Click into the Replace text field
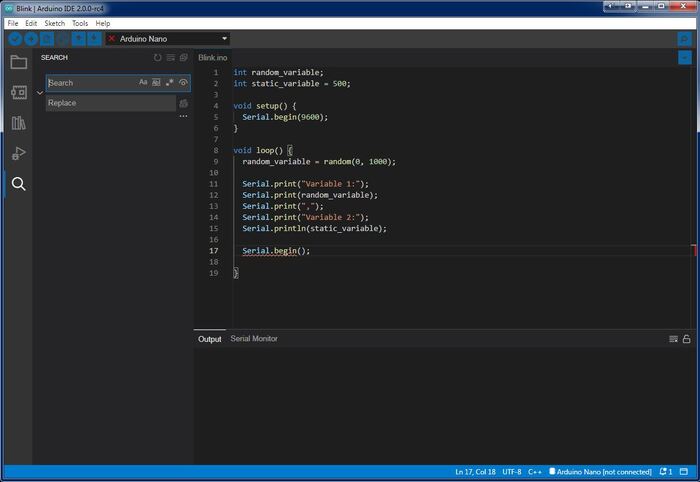700x482 pixels. click(110, 103)
